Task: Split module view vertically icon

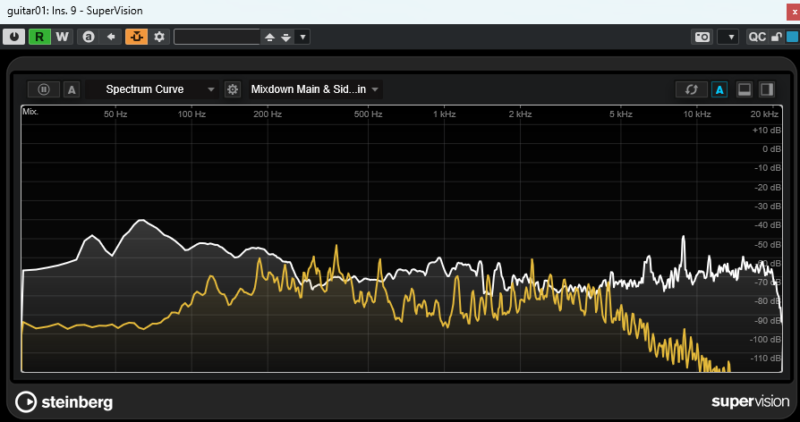Action: [767, 89]
